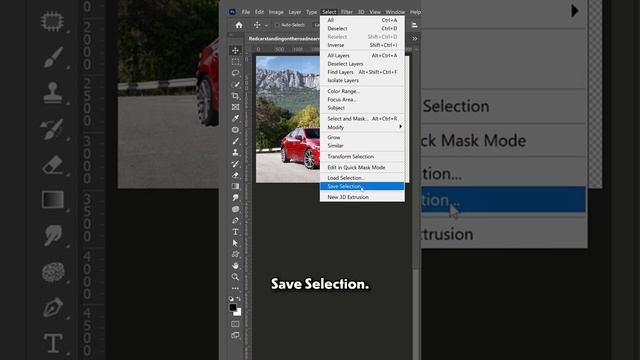Select the Healing Brush tool
Viewport: 640px width, 360px height.
pos(236,130)
